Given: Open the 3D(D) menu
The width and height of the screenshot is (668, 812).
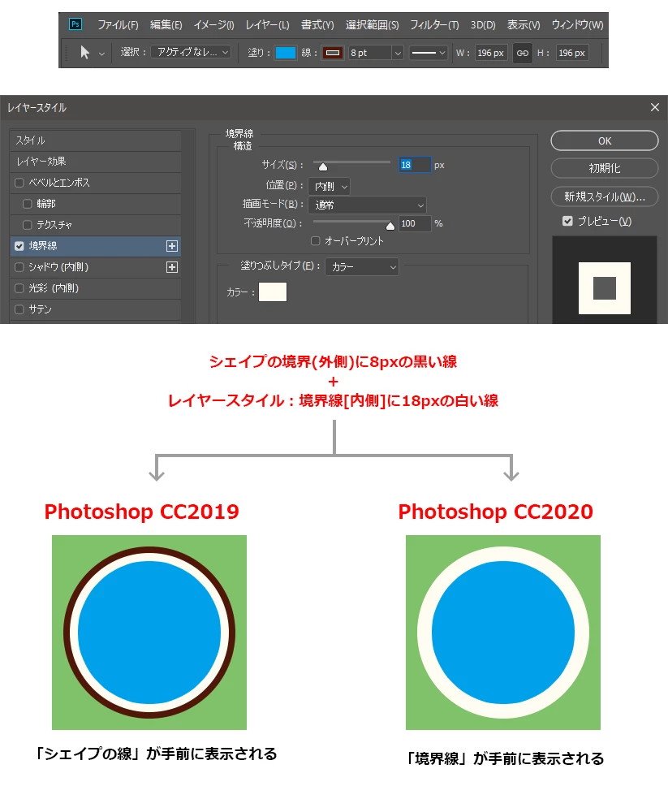Looking at the screenshot, I should (483, 24).
